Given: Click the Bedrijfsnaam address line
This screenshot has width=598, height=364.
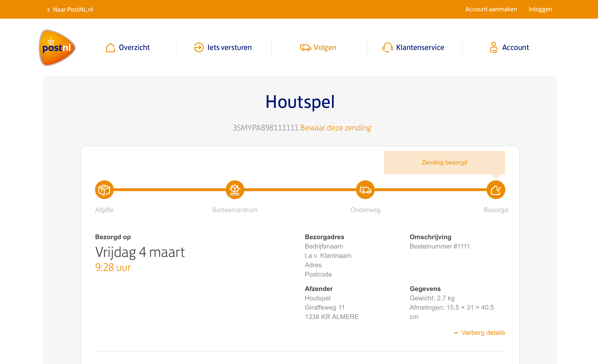Looking at the screenshot, I should (x=324, y=246).
